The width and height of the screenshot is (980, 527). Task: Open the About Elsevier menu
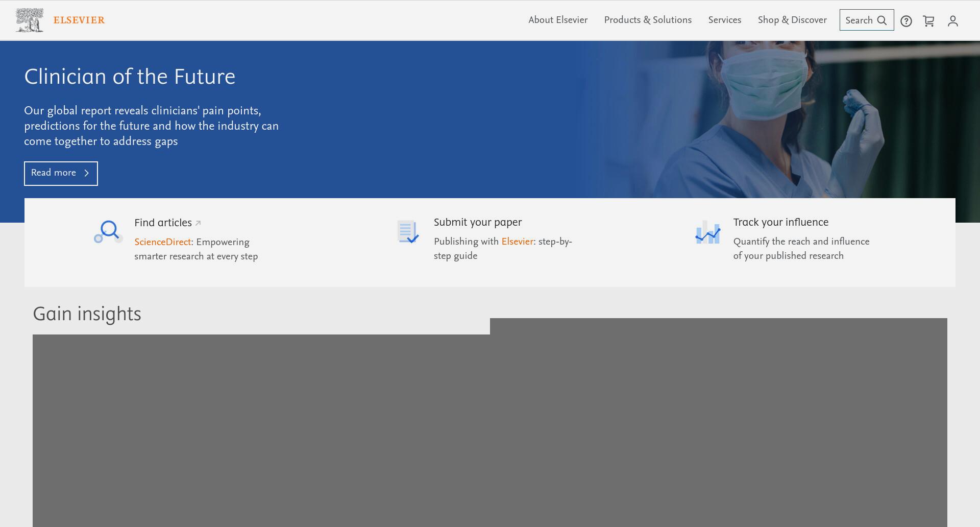[558, 20]
